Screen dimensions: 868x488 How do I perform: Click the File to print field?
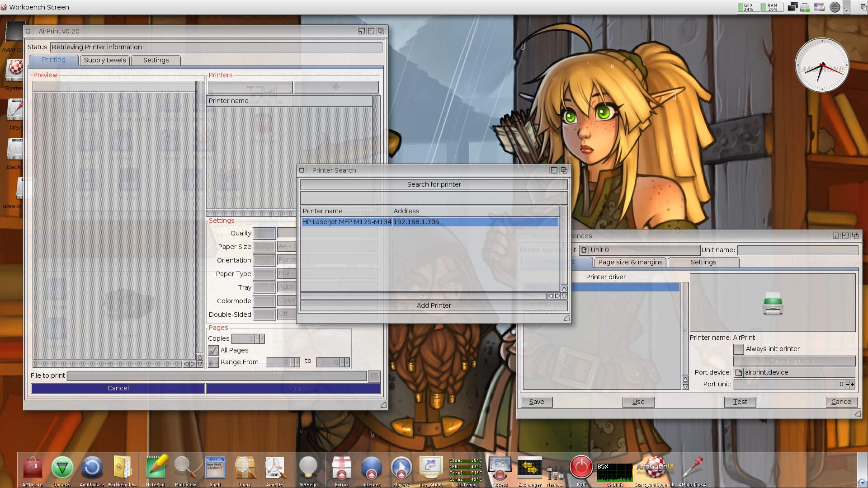[x=217, y=376]
